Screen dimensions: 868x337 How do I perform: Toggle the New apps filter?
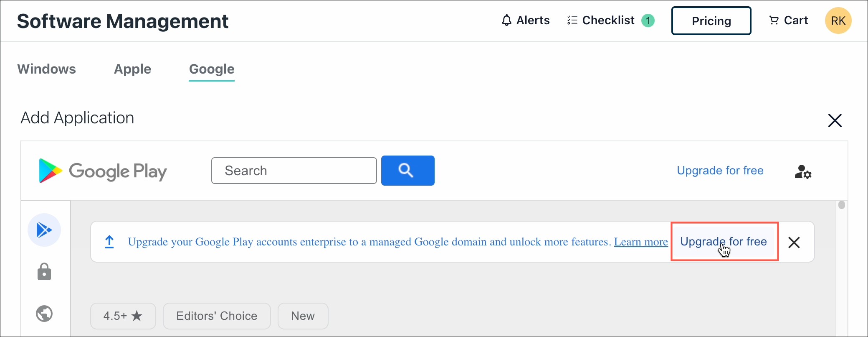[x=303, y=316]
